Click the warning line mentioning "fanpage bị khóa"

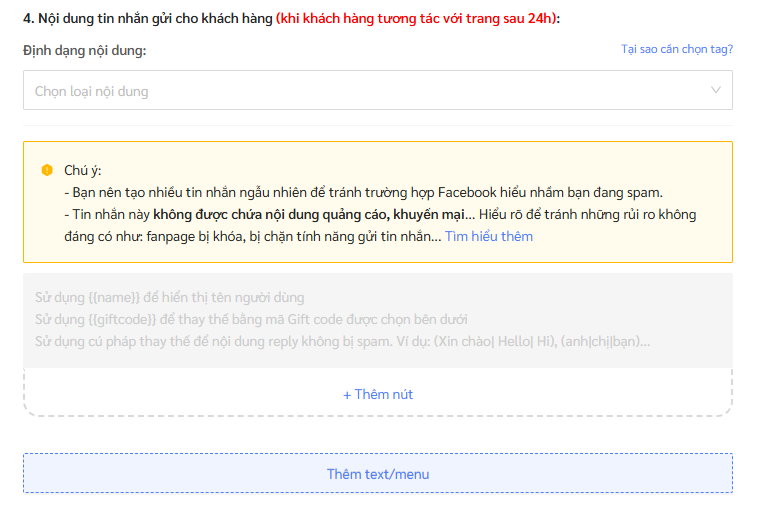click(x=250, y=237)
